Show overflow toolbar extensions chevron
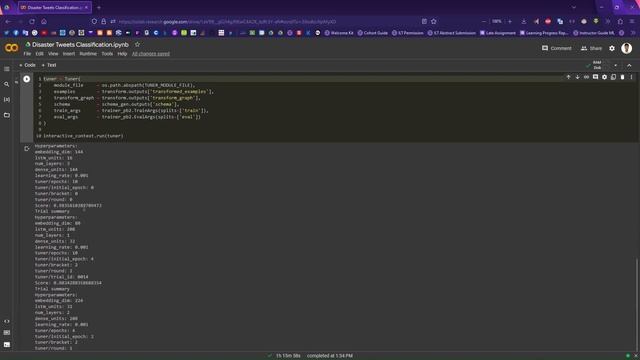Viewport: 640px width, 360px height. (608, 21)
